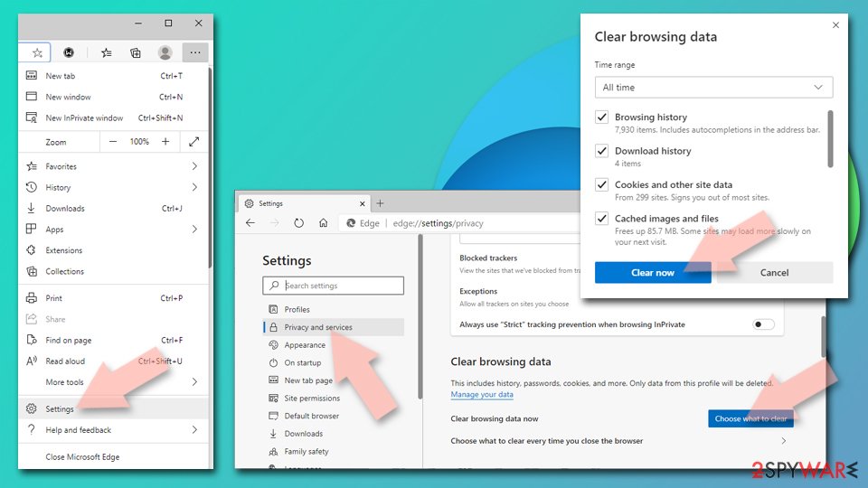Expand the More tools submenu
The width and height of the screenshot is (868, 488).
(114, 381)
